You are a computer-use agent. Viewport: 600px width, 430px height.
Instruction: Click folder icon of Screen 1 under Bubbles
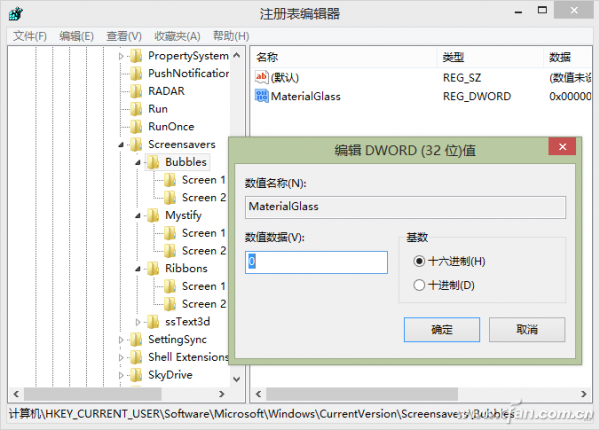pos(170,180)
